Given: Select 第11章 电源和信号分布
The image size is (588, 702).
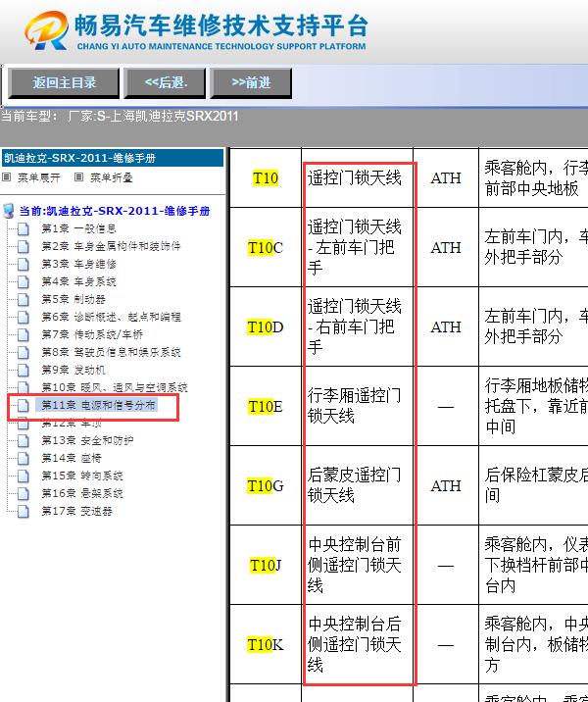Looking at the screenshot, I should pyautogui.click(x=98, y=405).
